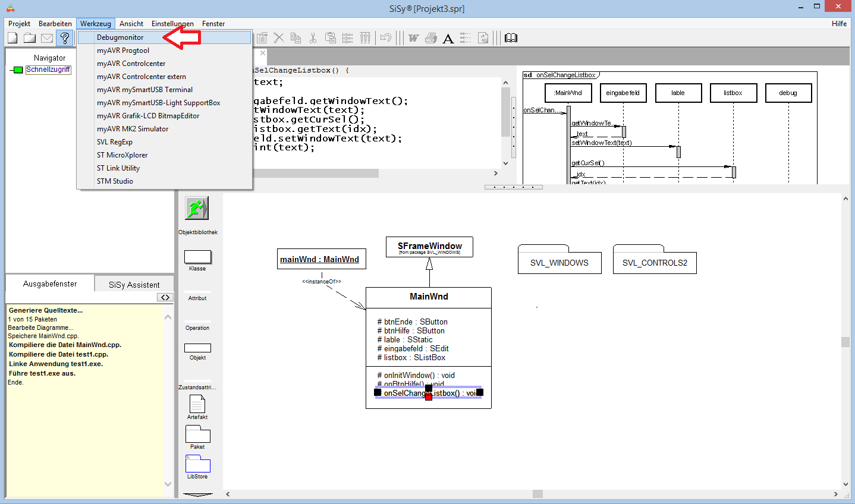
Task: Click the green running man icon
Action: pyautogui.click(x=197, y=209)
